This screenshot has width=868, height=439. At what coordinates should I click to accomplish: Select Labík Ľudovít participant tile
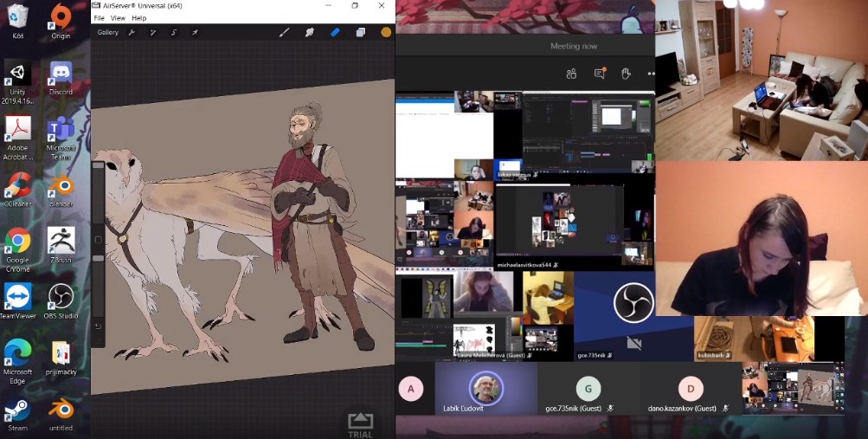coord(485,389)
